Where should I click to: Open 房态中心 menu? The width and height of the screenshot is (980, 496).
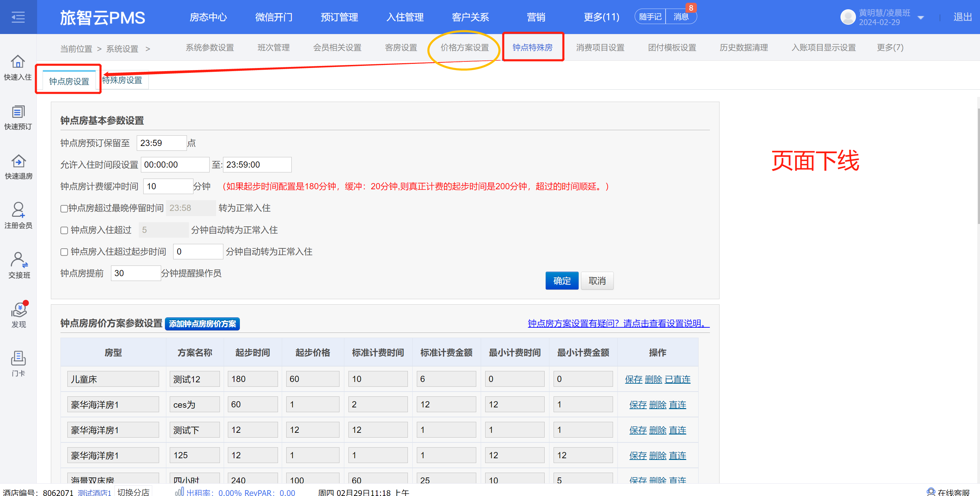coord(208,17)
